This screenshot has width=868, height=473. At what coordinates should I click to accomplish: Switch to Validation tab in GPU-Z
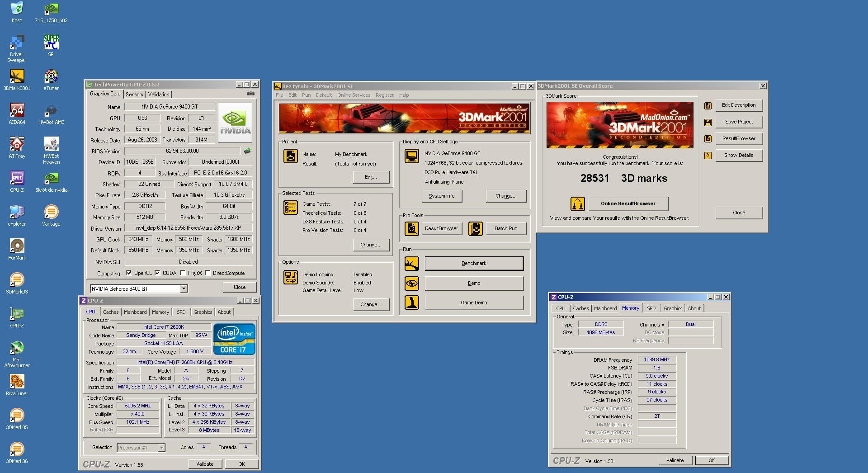159,95
